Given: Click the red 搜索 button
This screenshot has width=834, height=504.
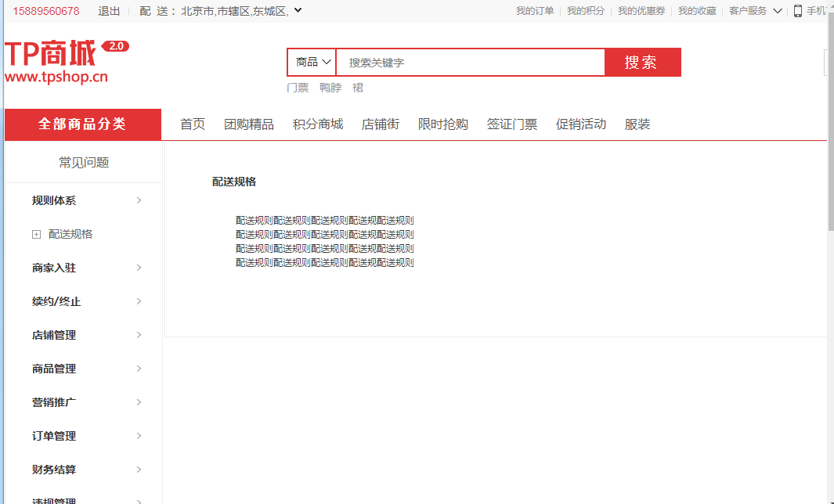Looking at the screenshot, I should 641,63.
